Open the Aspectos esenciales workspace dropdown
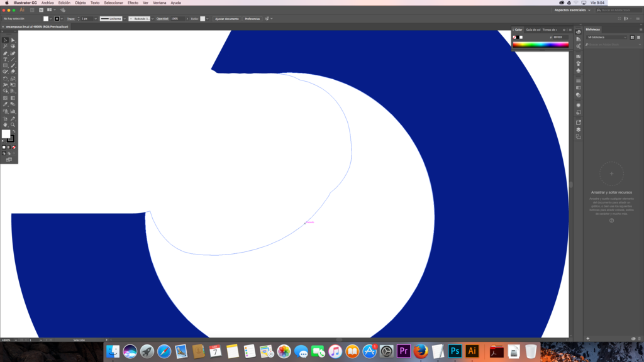This screenshot has height=362, width=644. click(x=572, y=10)
